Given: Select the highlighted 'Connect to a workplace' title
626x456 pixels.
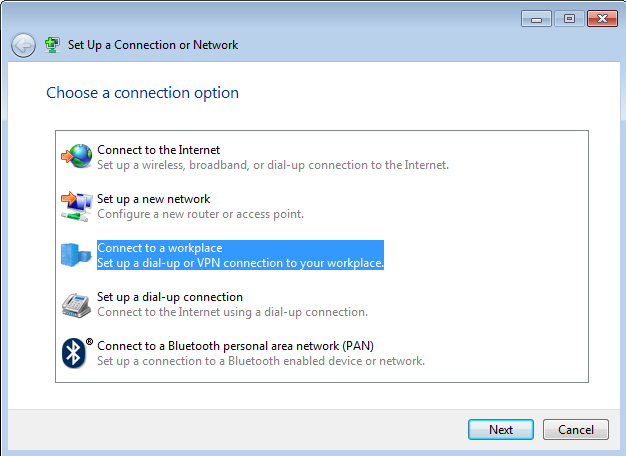Looking at the screenshot, I should [x=159, y=248].
